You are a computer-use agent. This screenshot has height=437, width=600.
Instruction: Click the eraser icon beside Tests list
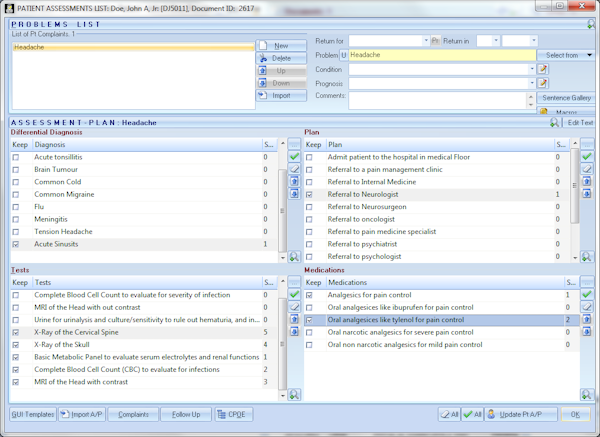pos(294,307)
